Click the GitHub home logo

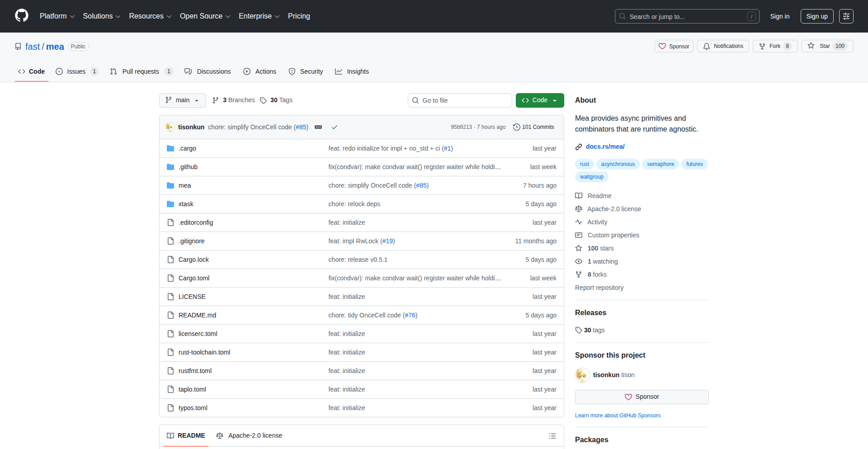tap(21, 16)
